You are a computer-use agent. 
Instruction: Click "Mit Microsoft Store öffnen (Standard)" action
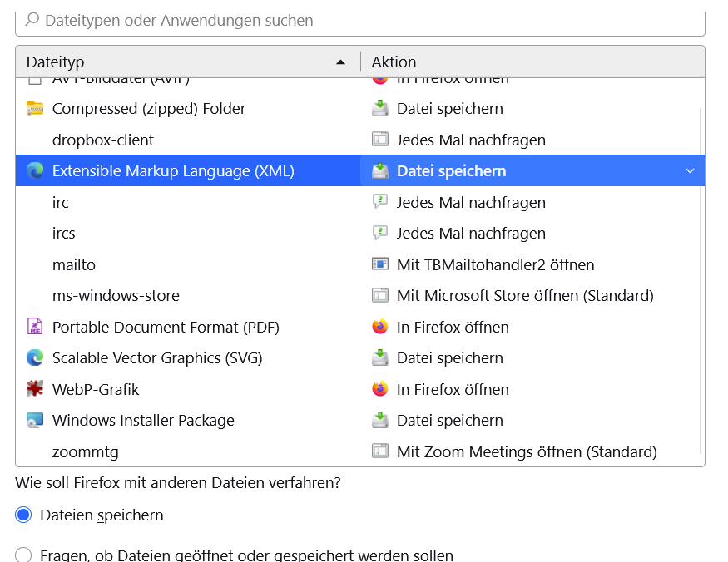pos(525,296)
